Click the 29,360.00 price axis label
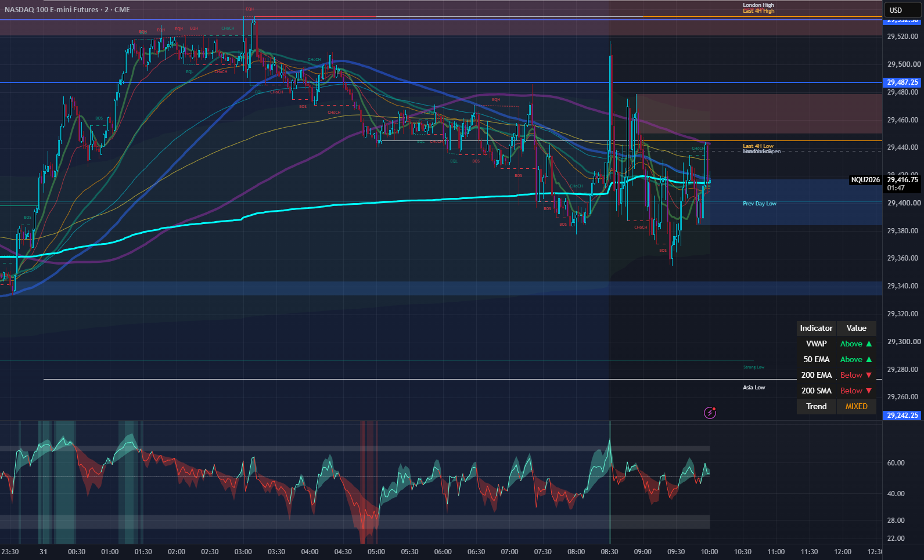The image size is (924, 560). coord(904,258)
